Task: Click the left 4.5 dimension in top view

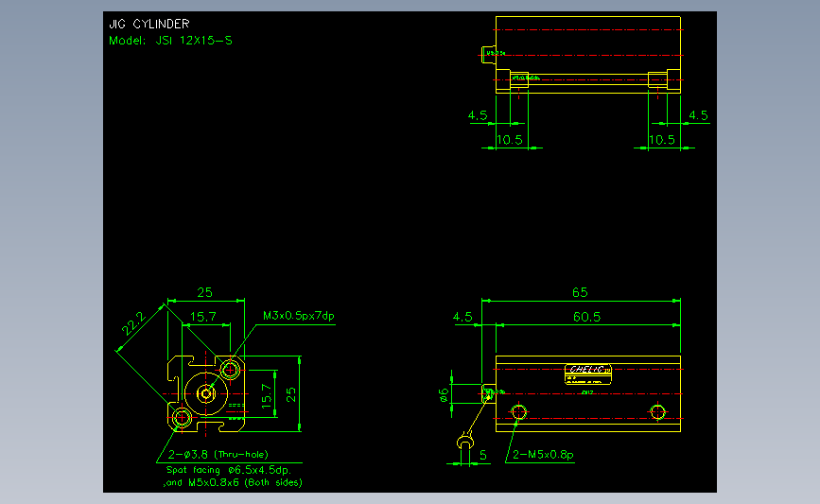Action: (478, 115)
